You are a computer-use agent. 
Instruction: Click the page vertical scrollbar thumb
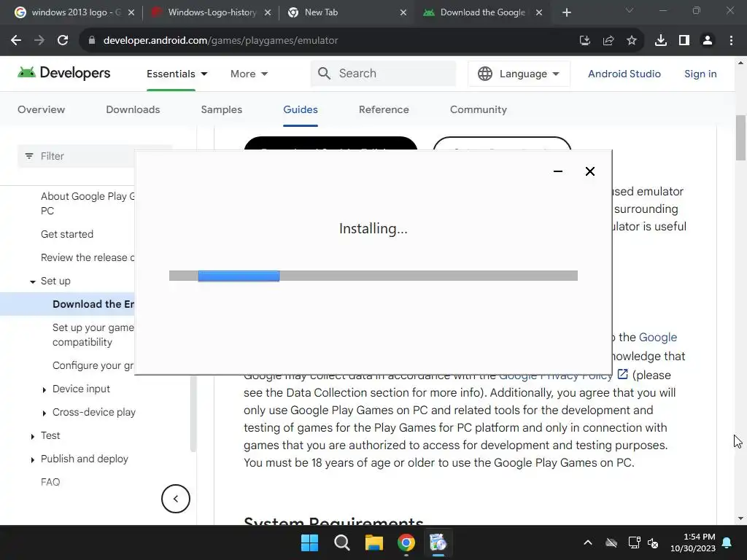coord(741,138)
